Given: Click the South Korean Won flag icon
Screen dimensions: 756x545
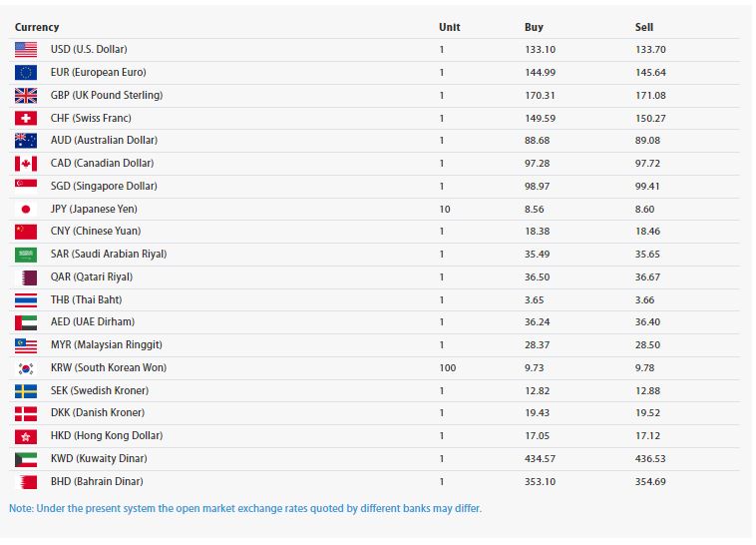Looking at the screenshot, I should pos(26,367).
